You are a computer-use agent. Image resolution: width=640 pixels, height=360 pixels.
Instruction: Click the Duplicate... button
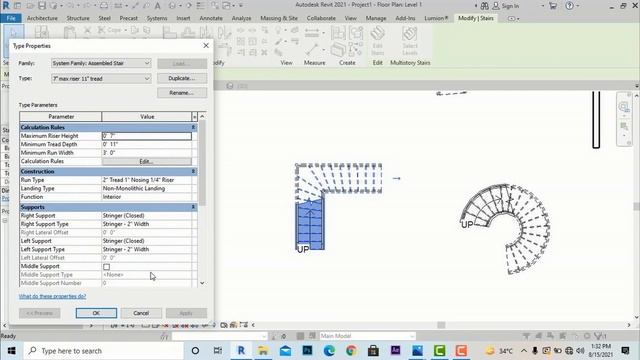[x=182, y=78]
